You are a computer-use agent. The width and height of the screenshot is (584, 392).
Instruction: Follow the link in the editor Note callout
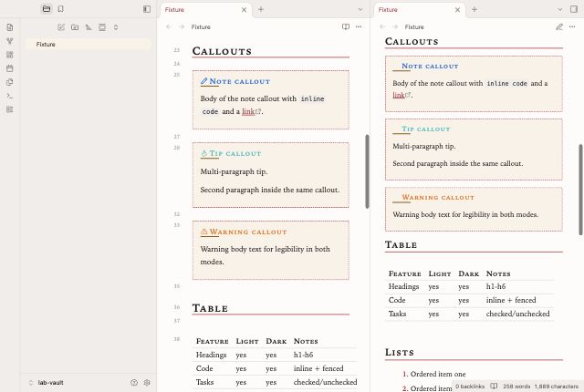click(x=248, y=111)
